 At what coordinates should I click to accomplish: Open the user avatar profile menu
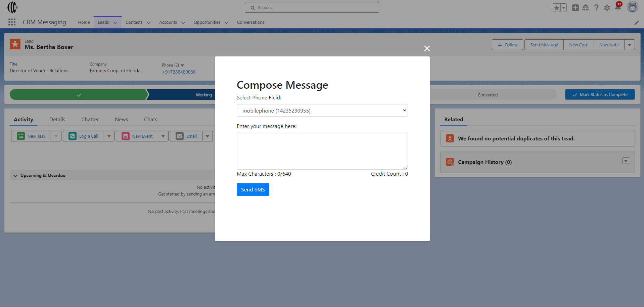(x=633, y=7)
